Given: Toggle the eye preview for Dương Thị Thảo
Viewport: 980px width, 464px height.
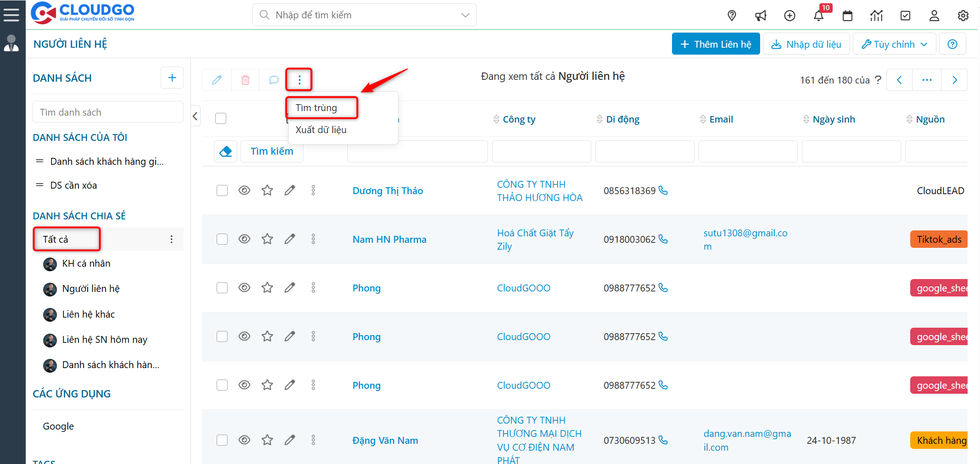Looking at the screenshot, I should click(244, 190).
